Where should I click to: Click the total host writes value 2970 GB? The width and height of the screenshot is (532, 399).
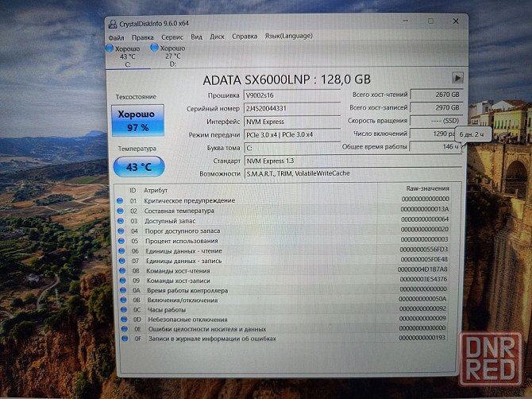coord(437,107)
